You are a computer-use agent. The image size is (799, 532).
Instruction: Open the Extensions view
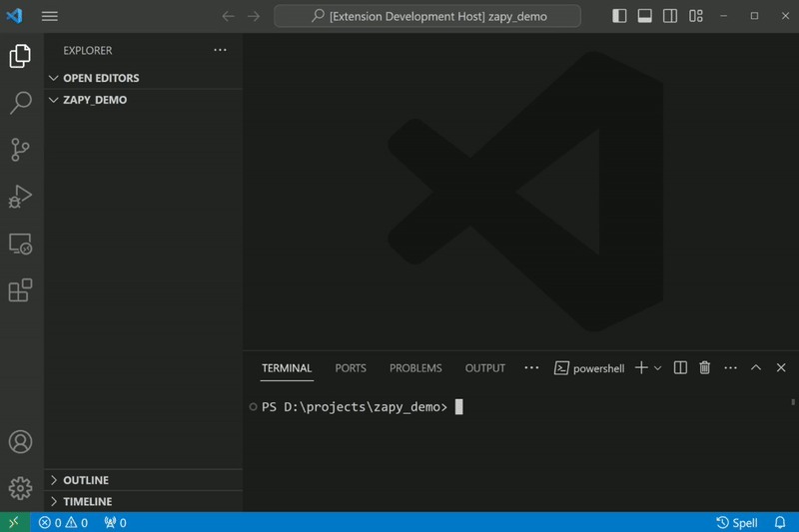[20, 290]
